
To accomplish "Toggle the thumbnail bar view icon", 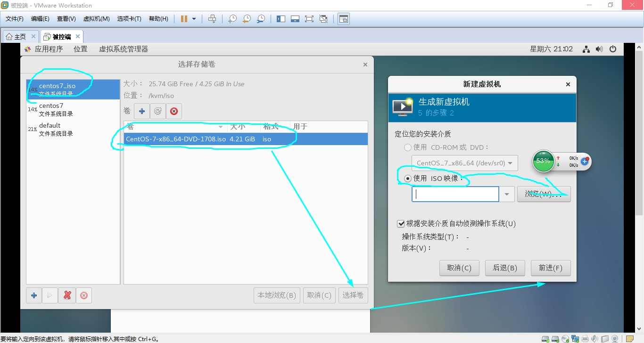I will pyautogui.click(x=295, y=19).
